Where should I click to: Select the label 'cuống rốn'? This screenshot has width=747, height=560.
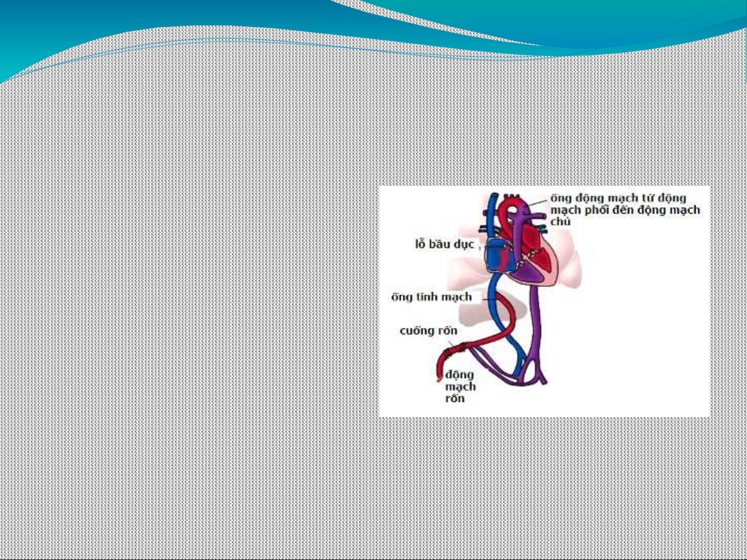pyautogui.click(x=428, y=331)
